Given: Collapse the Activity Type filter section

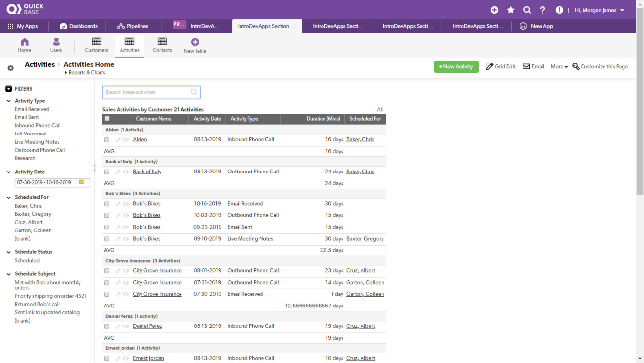Looking at the screenshot, I should (9, 101).
